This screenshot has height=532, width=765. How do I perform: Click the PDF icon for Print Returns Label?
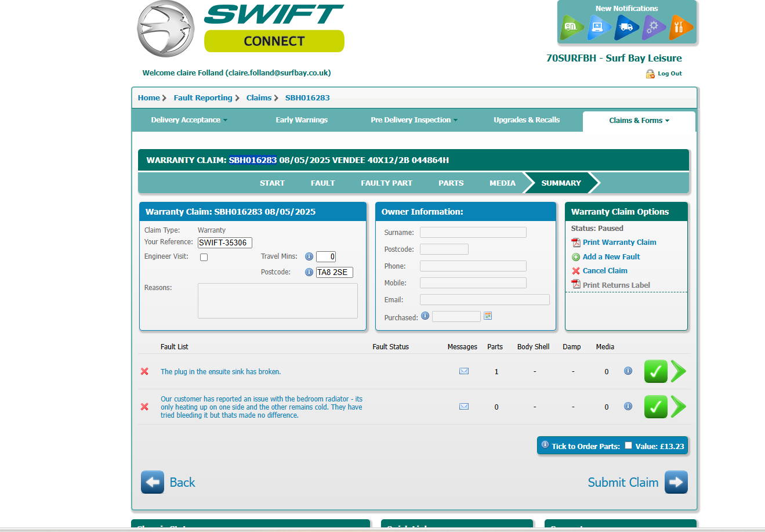click(x=576, y=284)
